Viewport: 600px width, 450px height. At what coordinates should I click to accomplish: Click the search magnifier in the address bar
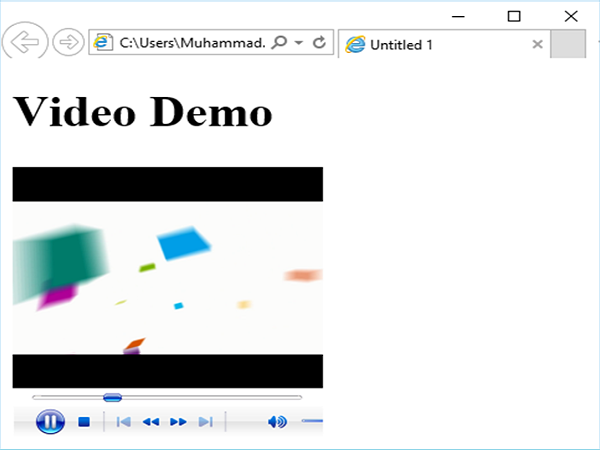tap(279, 42)
